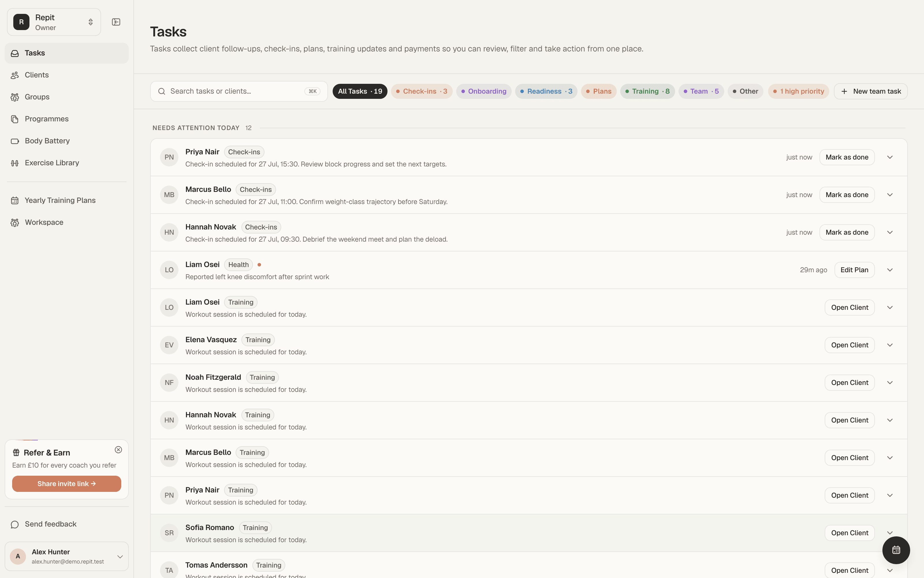924x578 pixels.
Task: Open Send feedback
Action: pyautogui.click(x=66, y=525)
